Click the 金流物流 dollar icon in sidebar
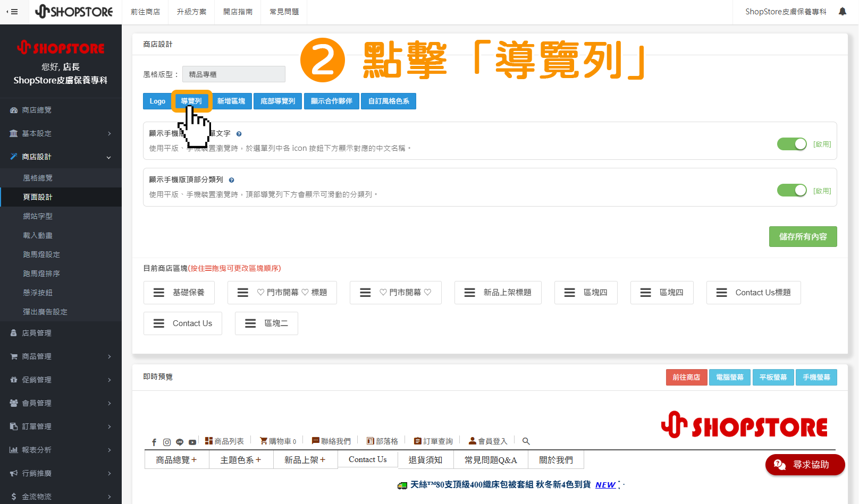859x504 pixels. pos(14,497)
